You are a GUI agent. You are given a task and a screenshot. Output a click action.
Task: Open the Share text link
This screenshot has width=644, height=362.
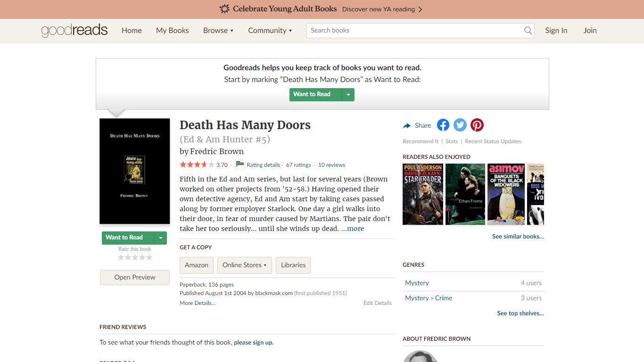coord(423,125)
